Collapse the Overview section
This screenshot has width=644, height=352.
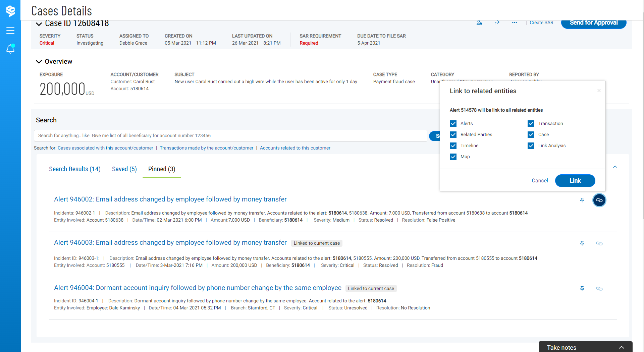pos(39,62)
